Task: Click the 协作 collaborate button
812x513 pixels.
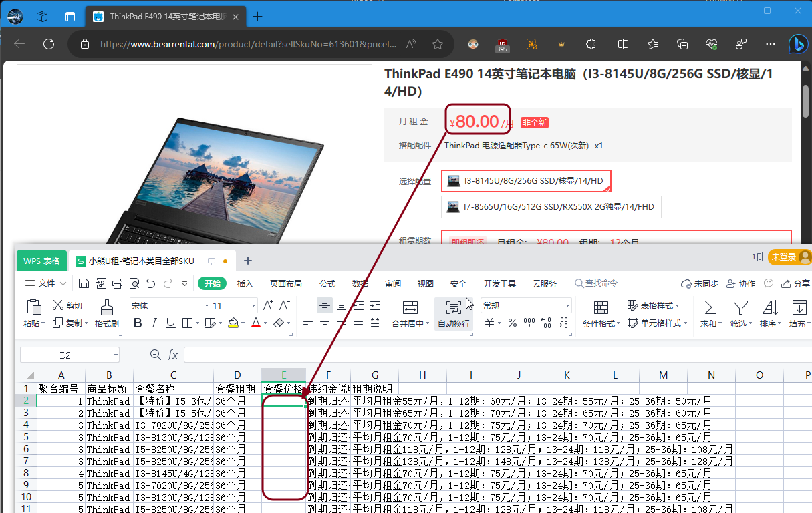Action: tap(740, 284)
